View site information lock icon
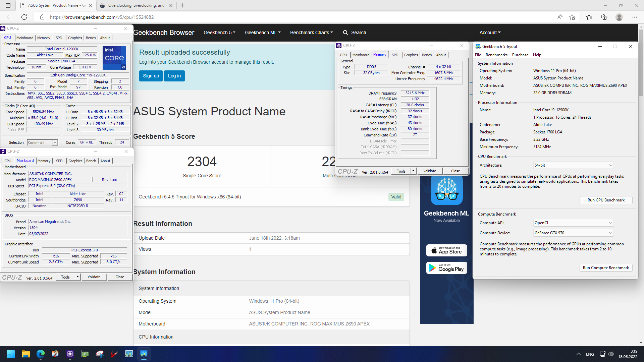Image resolution: width=644 pixels, height=362 pixels. (42, 17)
